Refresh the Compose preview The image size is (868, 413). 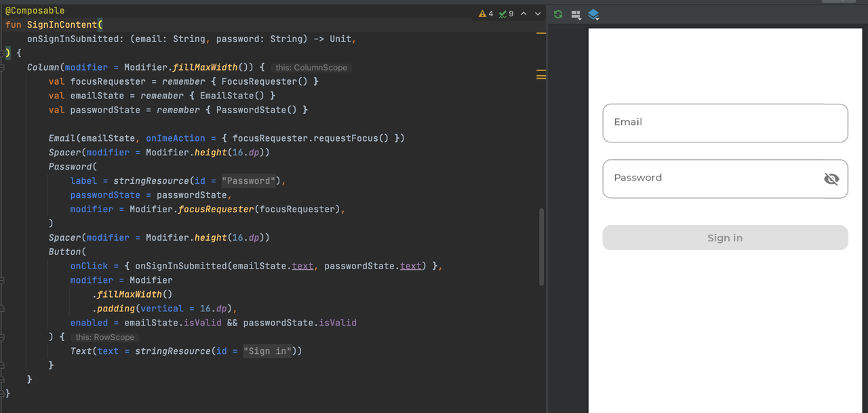tap(558, 14)
